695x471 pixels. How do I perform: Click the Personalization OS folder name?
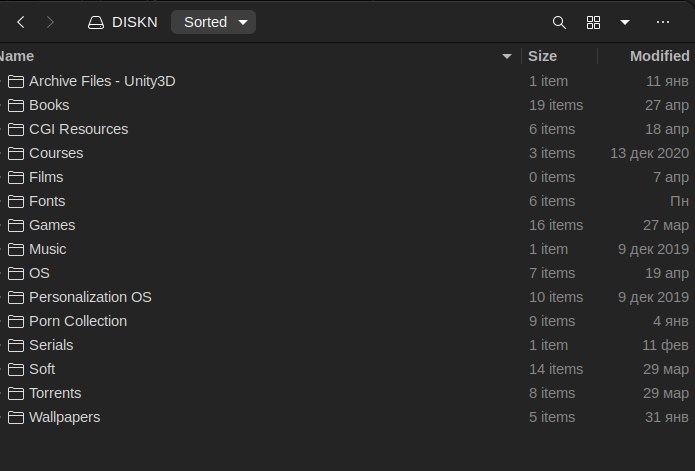point(90,297)
